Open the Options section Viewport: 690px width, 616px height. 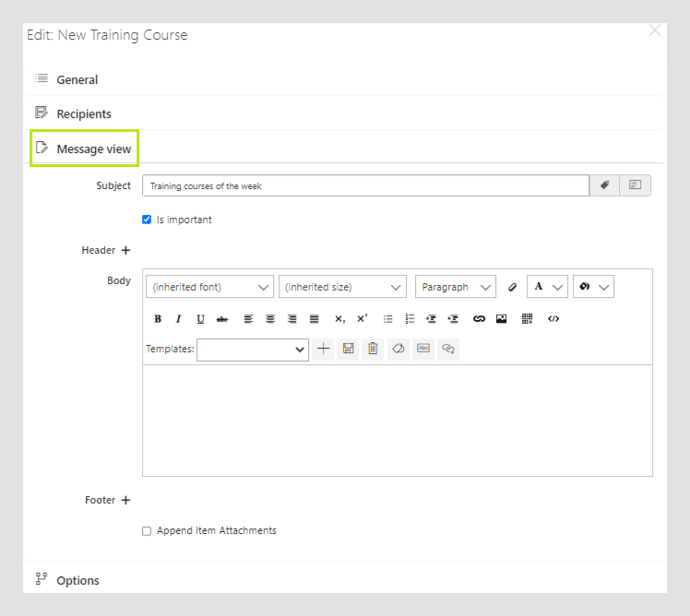344,580
